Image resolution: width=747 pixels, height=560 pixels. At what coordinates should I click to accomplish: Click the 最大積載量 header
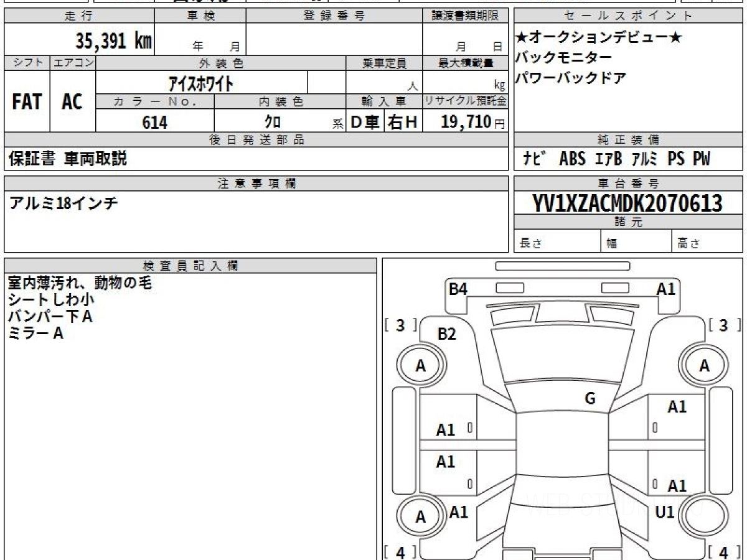point(465,63)
